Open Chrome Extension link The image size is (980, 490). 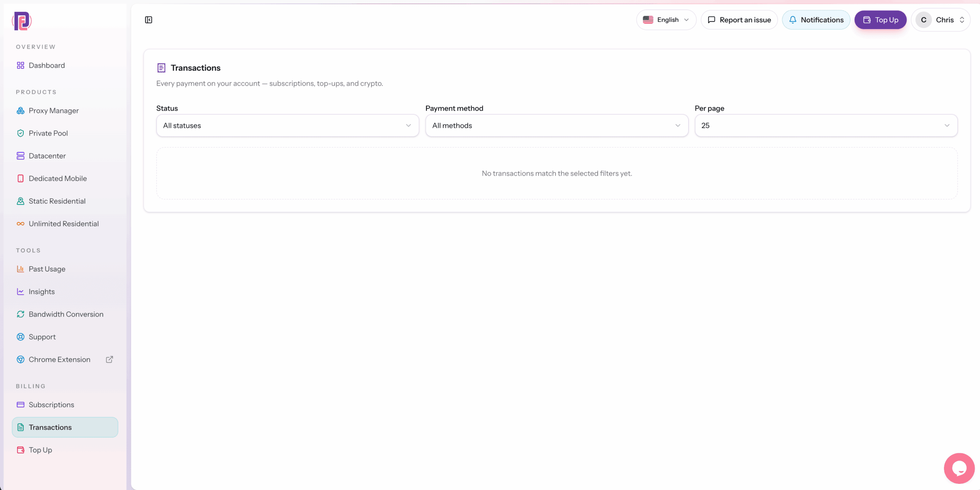pyautogui.click(x=65, y=359)
